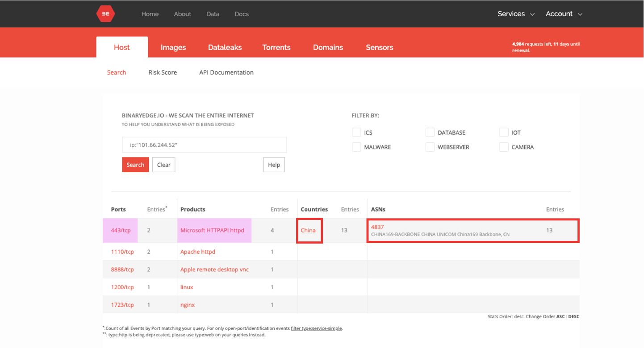This screenshot has width=644, height=348.
Task: Enable the CAMERA filter checkbox
Action: (504, 147)
